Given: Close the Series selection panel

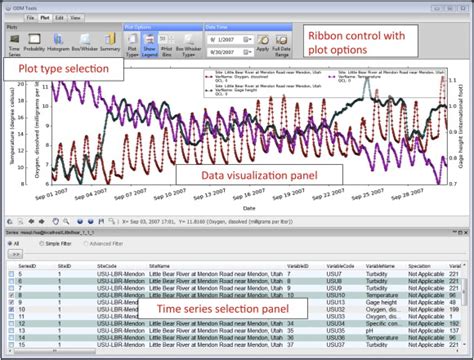Looking at the screenshot, I should [467, 233].
